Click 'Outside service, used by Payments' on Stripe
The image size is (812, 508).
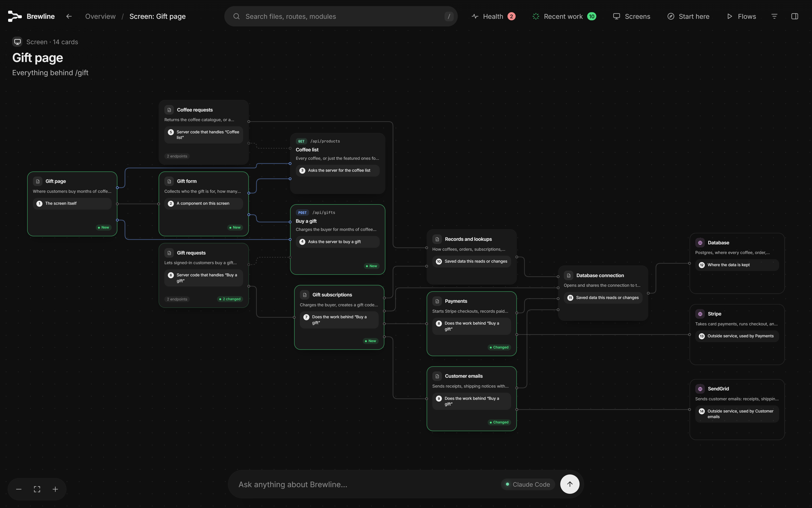(x=737, y=336)
